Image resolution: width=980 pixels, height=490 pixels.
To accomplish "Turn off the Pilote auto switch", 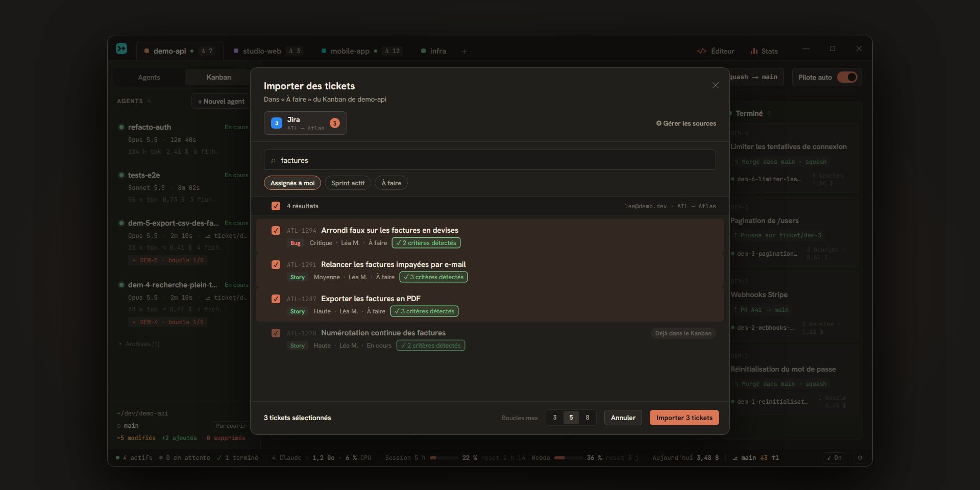I will coord(847,77).
